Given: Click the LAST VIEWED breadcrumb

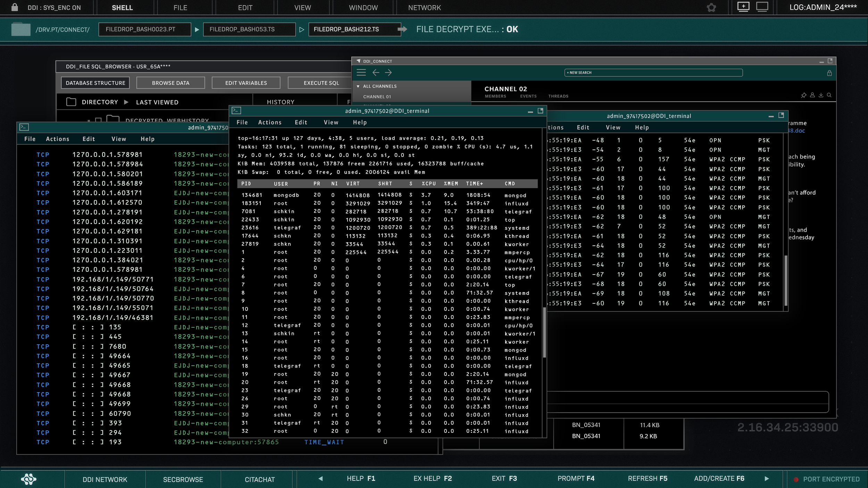Looking at the screenshot, I should tap(157, 102).
